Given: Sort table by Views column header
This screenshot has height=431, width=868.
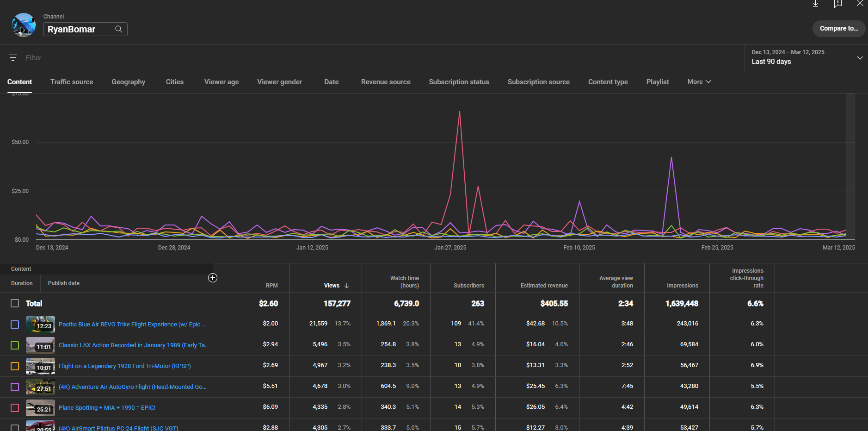Looking at the screenshot, I should click(332, 286).
